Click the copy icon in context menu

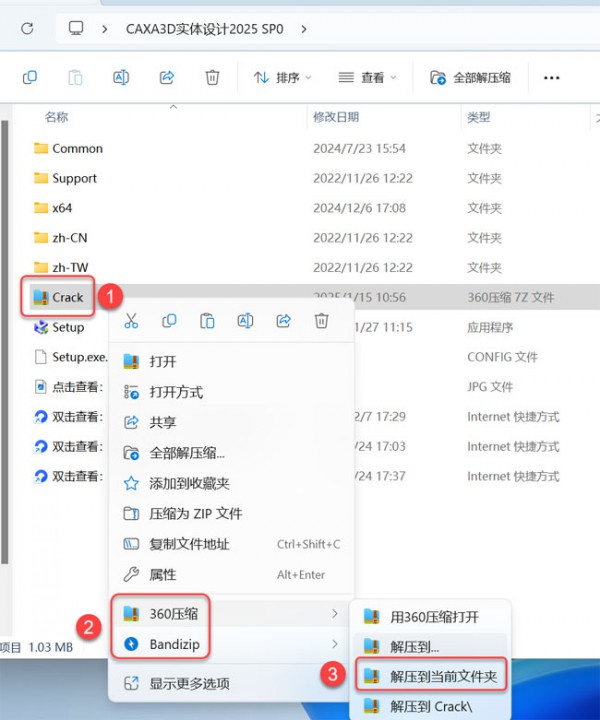click(x=169, y=321)
